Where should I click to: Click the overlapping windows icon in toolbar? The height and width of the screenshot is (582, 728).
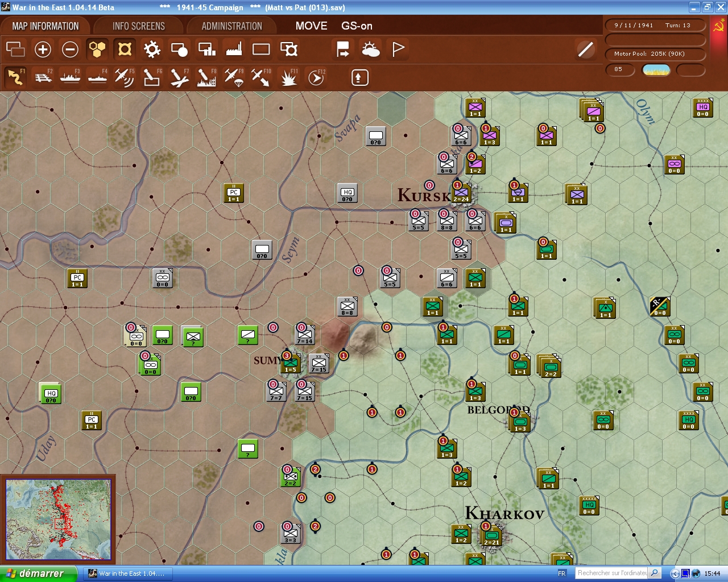(15, 49)
